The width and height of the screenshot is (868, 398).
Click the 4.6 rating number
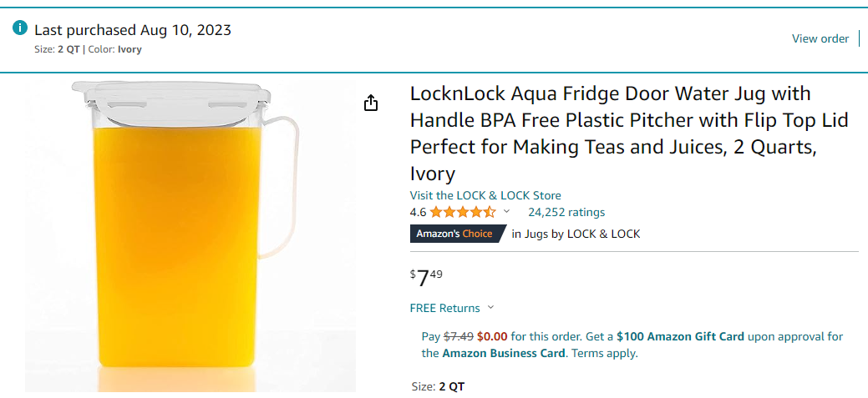418,212
